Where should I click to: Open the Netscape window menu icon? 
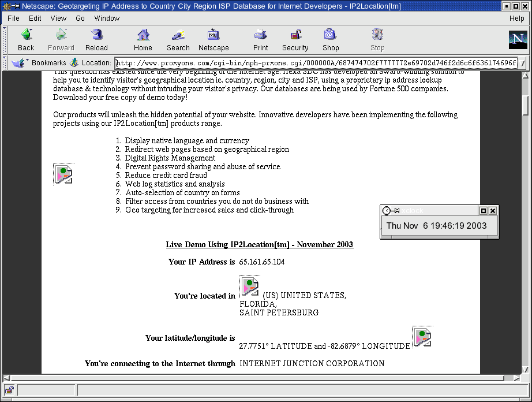(7, 6)
